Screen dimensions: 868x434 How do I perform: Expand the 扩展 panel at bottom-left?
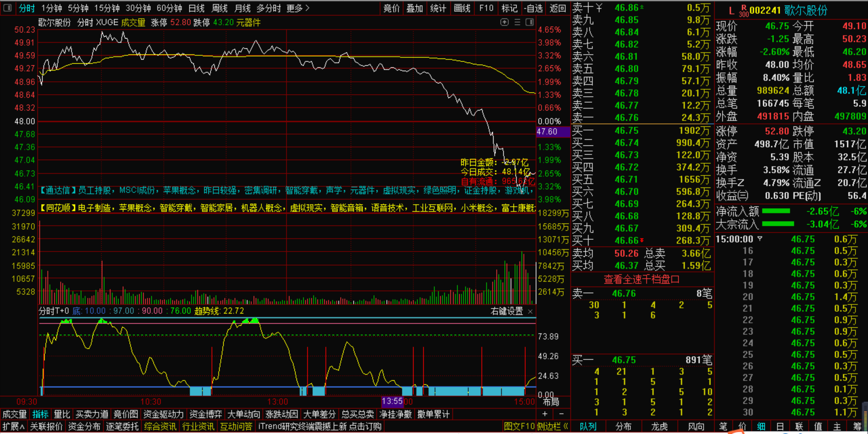coord(13,426)
